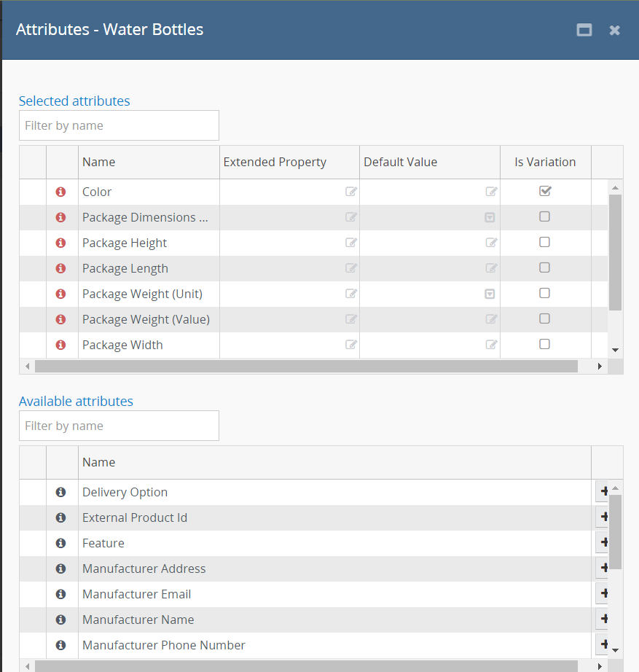
Task: Add the Delivery Option attribute
Action: (x=602, y=492)
